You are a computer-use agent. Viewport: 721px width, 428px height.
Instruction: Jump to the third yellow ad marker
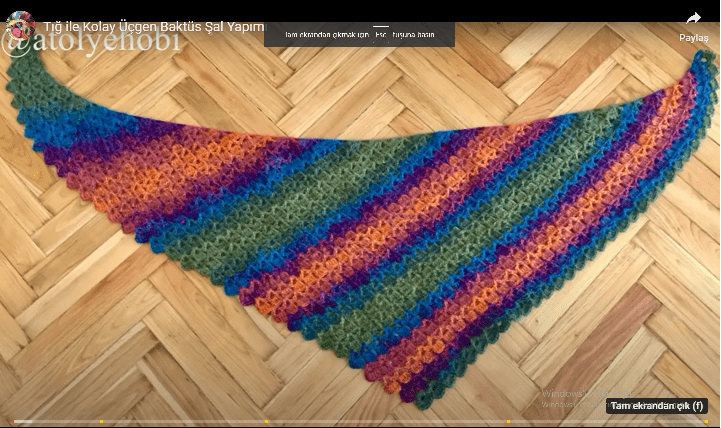(x=509, y=421)
